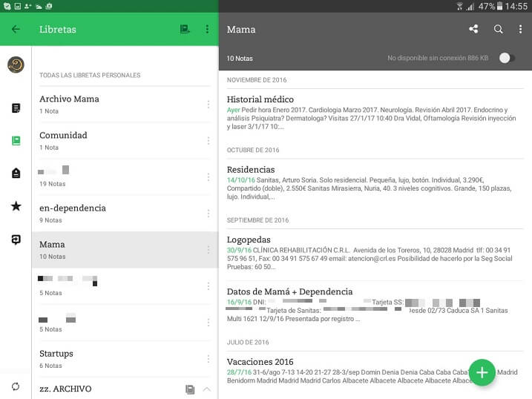Collapse the zz. ARCHIVO stack
Image resolution: width=532 pixels, height=399 pixels.
[206, 389]
